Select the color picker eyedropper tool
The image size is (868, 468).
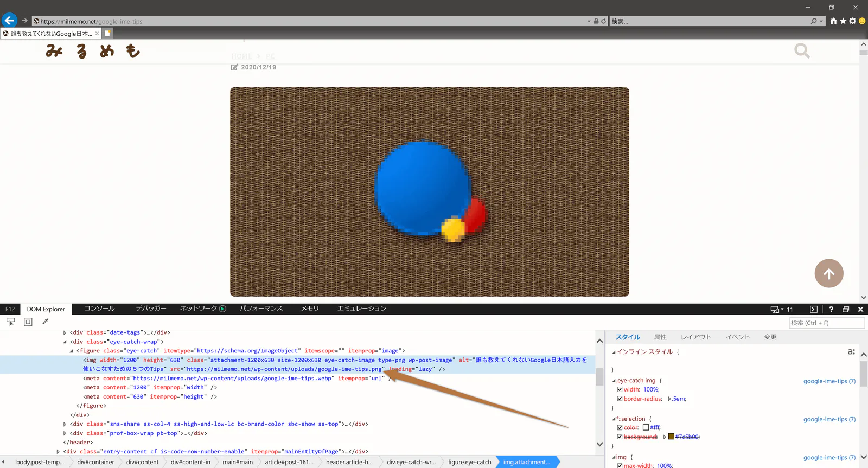click(46, 322)
